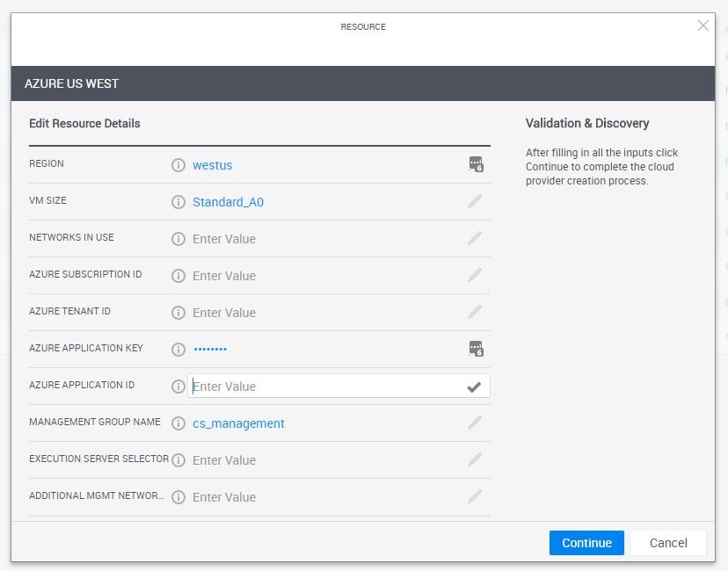Click the pencil next to MANAGEMENT GROUP NAME
Screen dimensions: 728x571
[476, 423]
